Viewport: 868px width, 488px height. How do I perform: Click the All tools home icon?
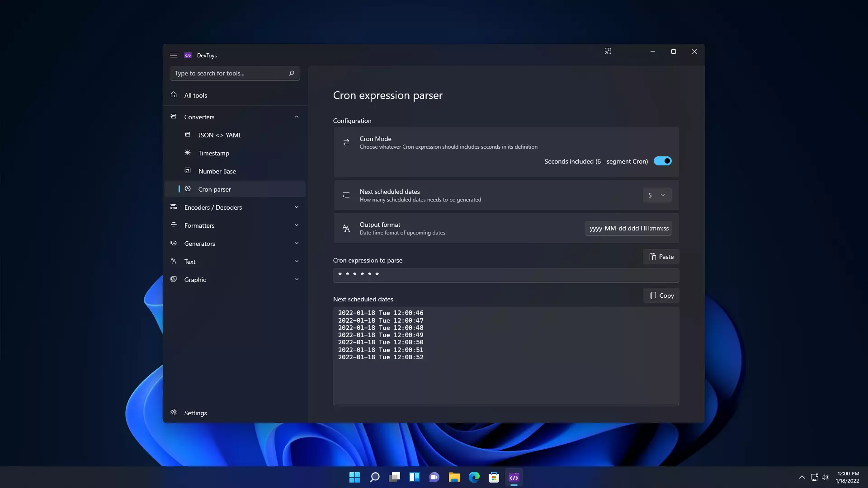[174, 95]
